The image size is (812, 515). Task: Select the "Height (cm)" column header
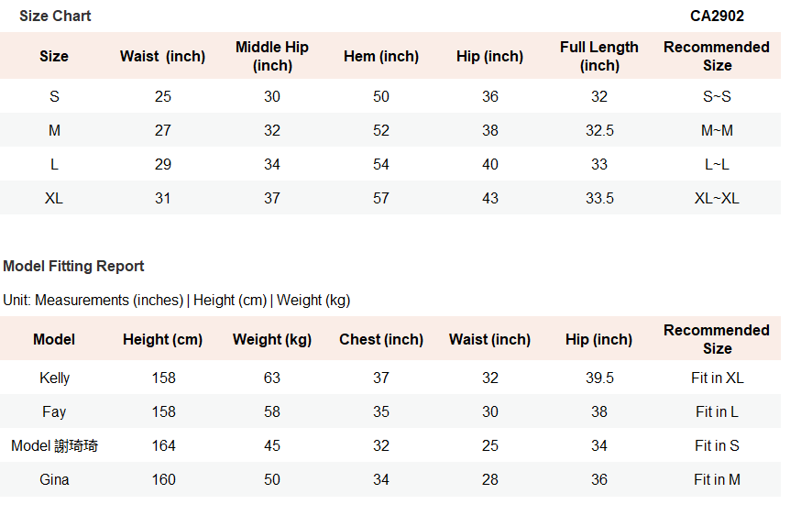click(x=162, y=340)
